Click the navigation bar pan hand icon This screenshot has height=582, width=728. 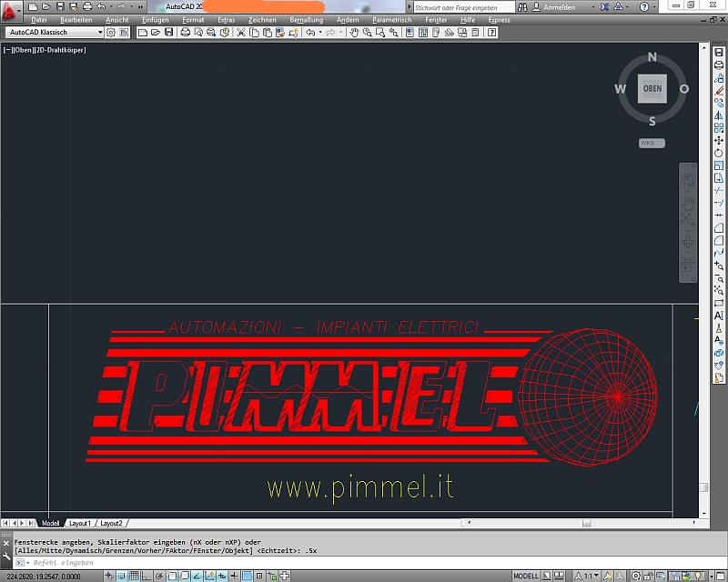(688, 204)
